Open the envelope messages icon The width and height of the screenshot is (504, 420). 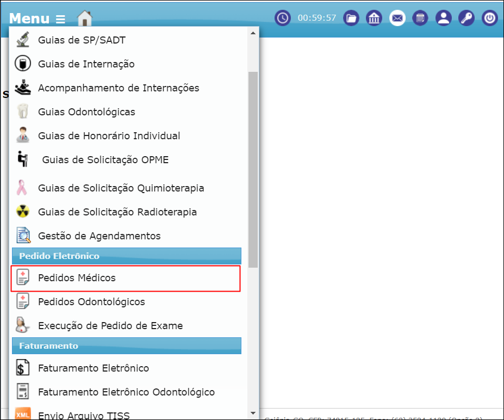click(397, 18)
